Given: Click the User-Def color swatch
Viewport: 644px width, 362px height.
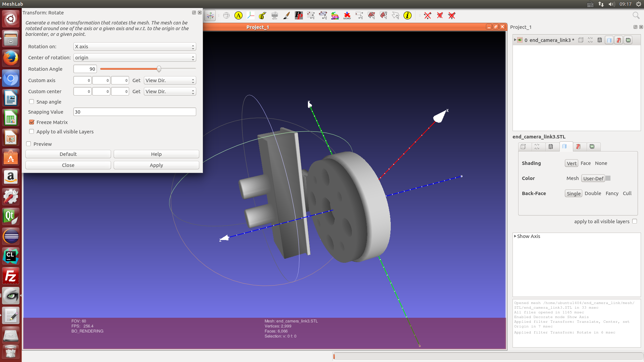Looking at the screenshot, I should tap(608, 178).
